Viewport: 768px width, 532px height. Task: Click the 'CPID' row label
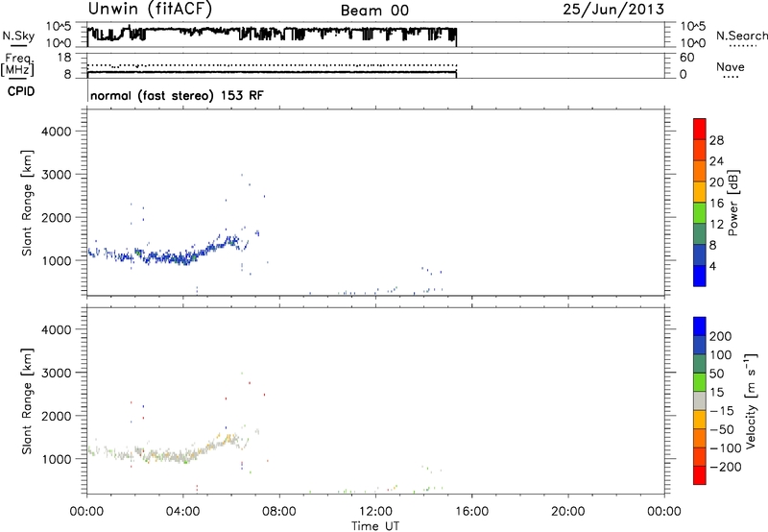click(21, 91)
